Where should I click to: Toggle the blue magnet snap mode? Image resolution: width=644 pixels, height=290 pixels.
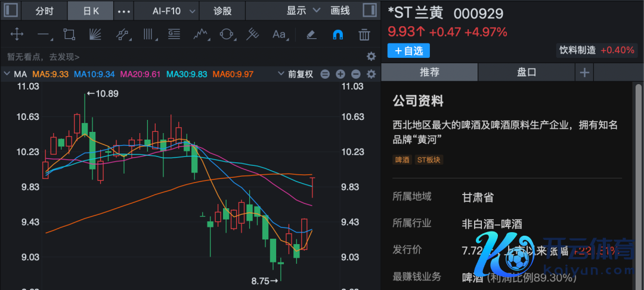tap(338, 35)
